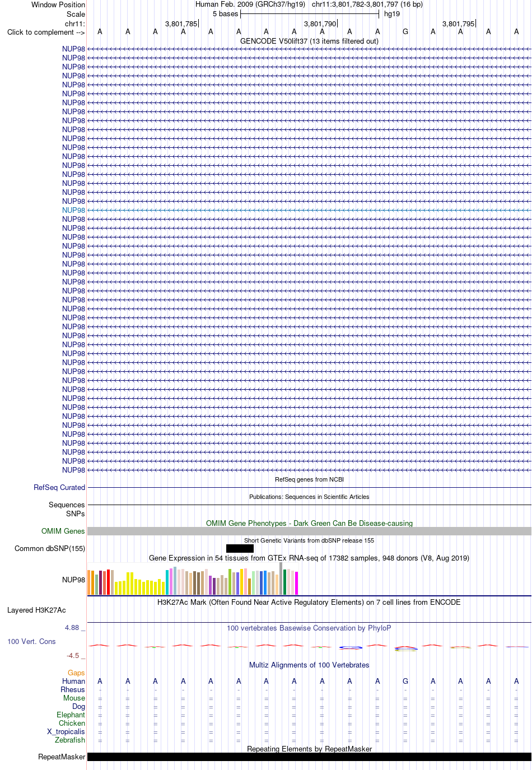Click the 'Chicken' alignment row label

click(72, 723)
